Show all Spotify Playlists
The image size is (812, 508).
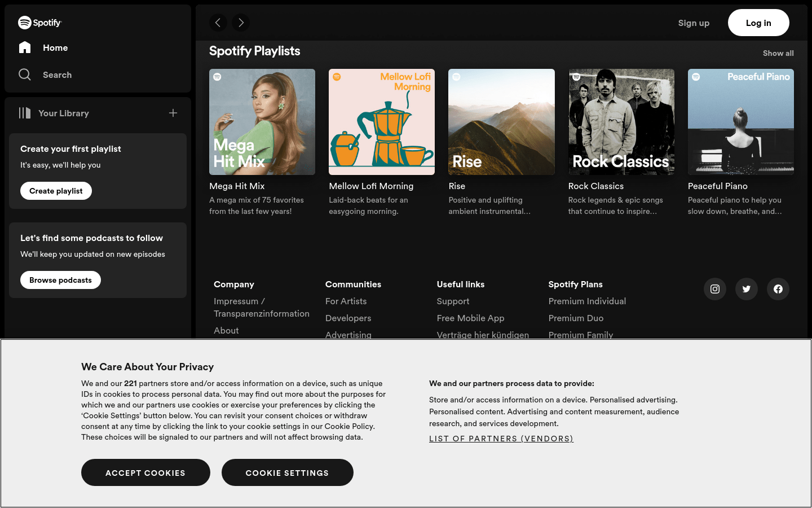[x=778, y=53]
